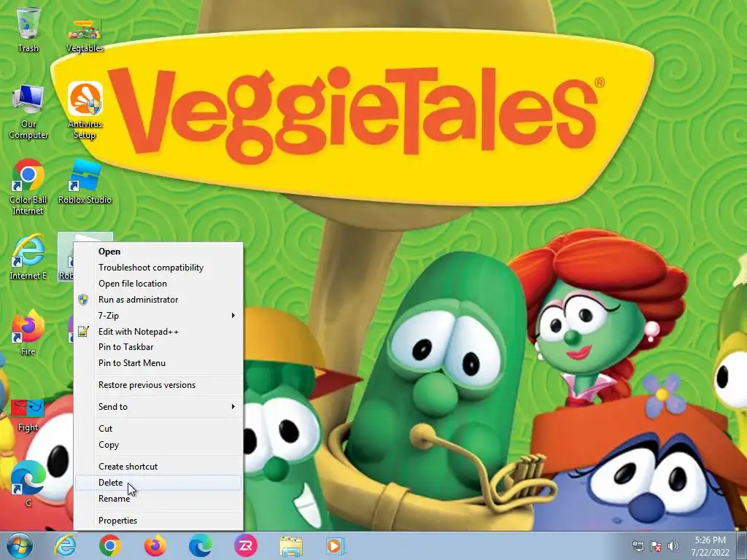Select the Fight desktop icon
Viewport: 747px width, 560px height.
point(28,415)
